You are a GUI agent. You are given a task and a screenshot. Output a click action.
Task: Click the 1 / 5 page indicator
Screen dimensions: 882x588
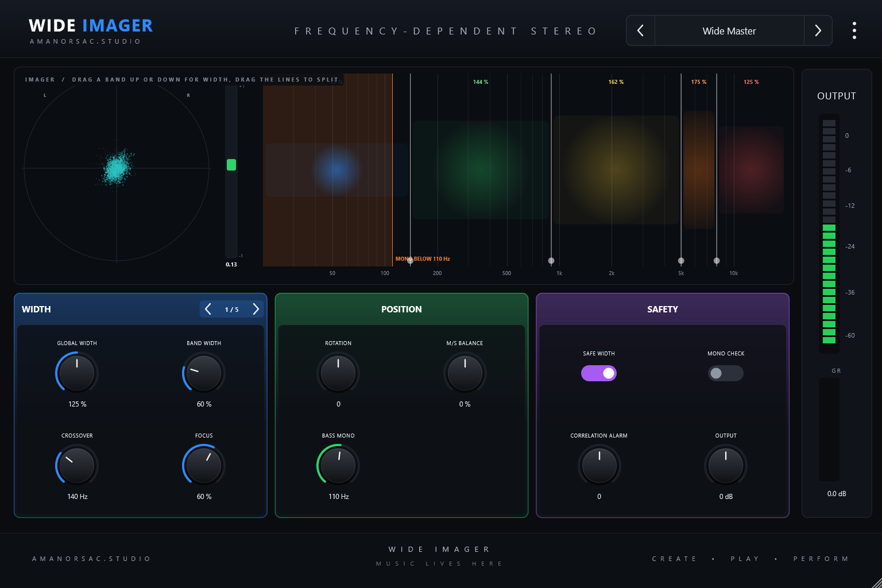[x=232, y=310]
